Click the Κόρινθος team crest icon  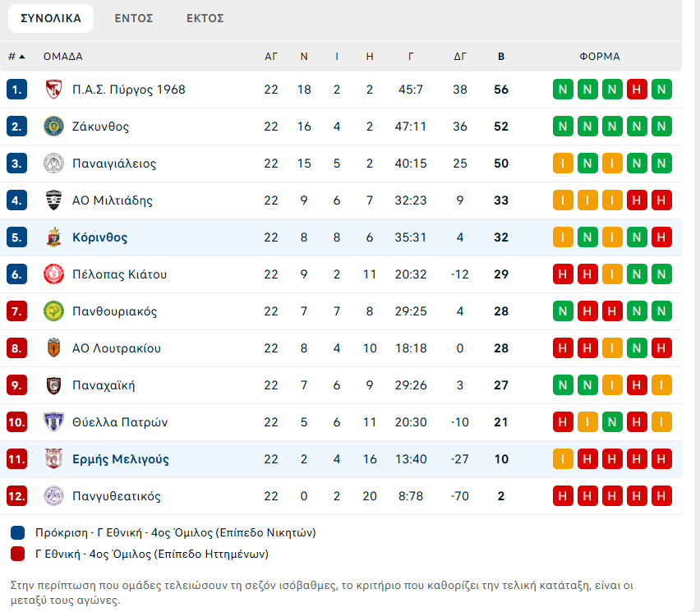point(53,237)
